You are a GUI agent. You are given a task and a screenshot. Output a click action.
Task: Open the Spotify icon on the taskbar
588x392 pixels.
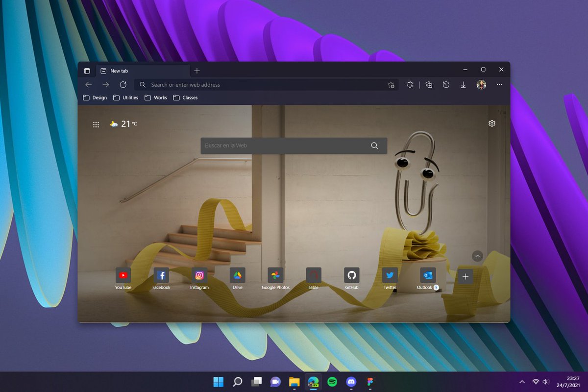click(332, 382)
